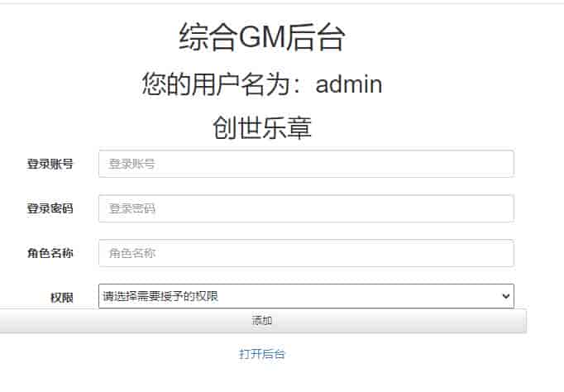564x392 pixels.
Task: Click the 登录密码 placeholder inside password field
Action: click(x=132, y=208)
